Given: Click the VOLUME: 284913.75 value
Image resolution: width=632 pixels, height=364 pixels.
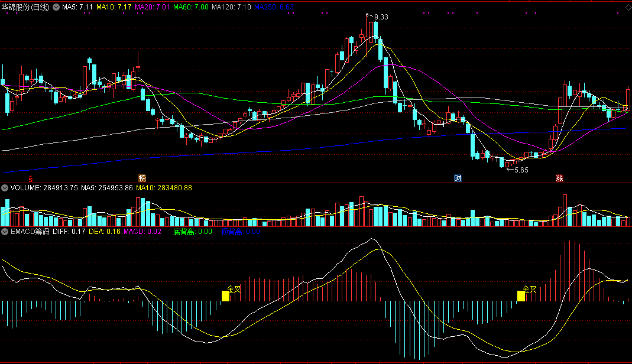Looking at the screenshot, I should pyautogui.click(x=44, y=188).
